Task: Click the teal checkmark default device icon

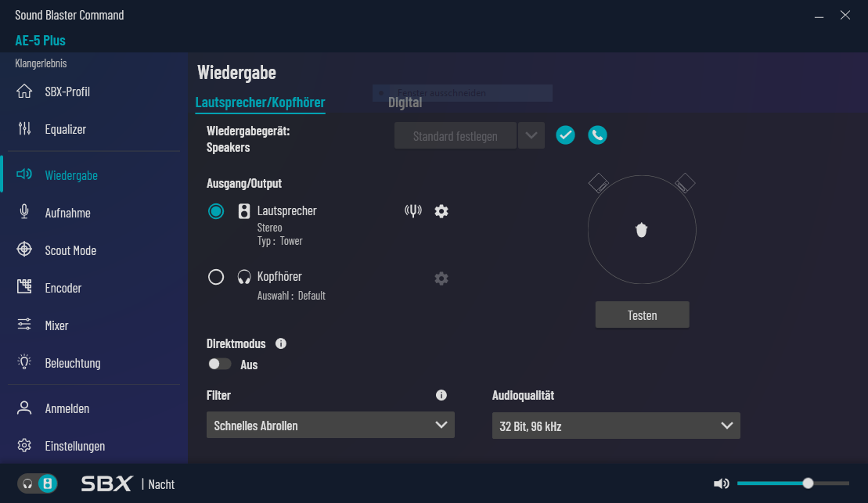Action: click(x=565, y=135)
